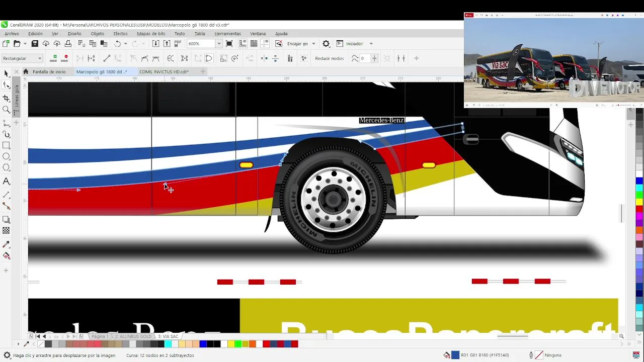Toggle Close curve button
Image resolution: width=644 pixels, height=362 pixels.
click(209, 58)
